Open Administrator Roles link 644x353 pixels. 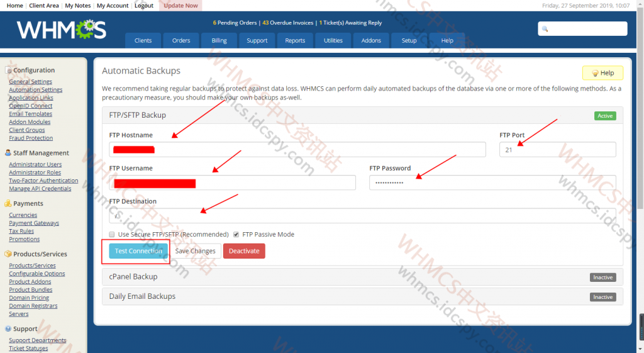(x=35, y=172)
